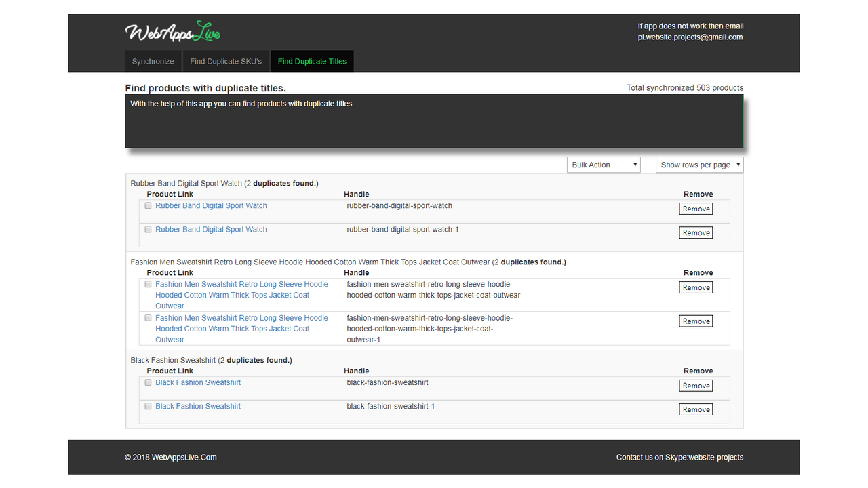
Task: Open the Synchronize tab
Action: pyautogui.click(x=153, y=61)
